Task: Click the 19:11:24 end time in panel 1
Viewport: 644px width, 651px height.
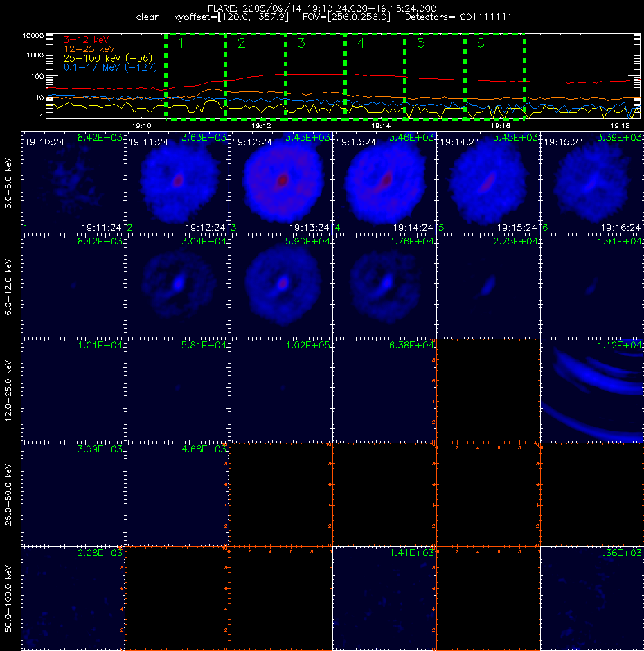Action: 101,228
